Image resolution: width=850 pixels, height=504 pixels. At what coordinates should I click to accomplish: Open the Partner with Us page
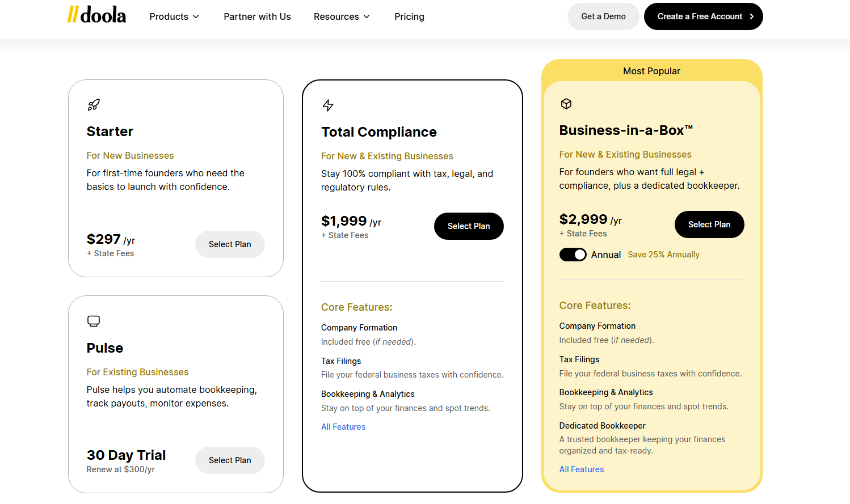click(x=257, y=16)
